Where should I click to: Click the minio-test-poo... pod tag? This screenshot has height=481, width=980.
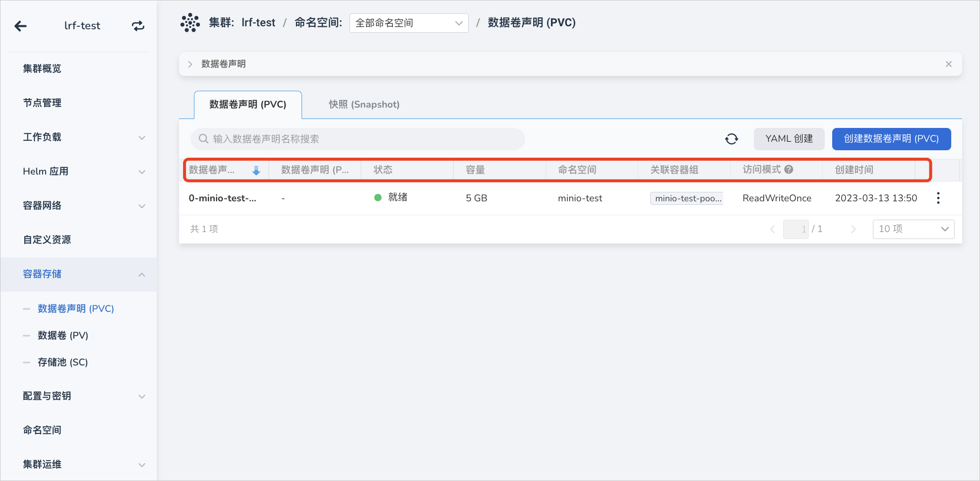point(687,198)
